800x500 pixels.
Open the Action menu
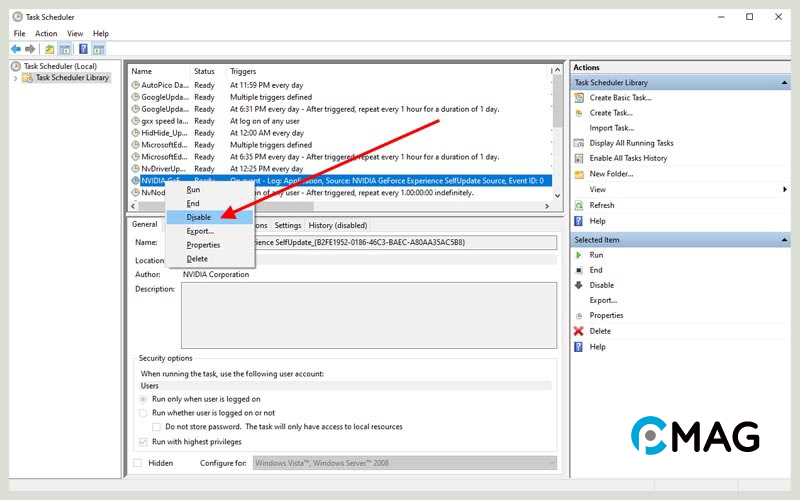[46, 33]
